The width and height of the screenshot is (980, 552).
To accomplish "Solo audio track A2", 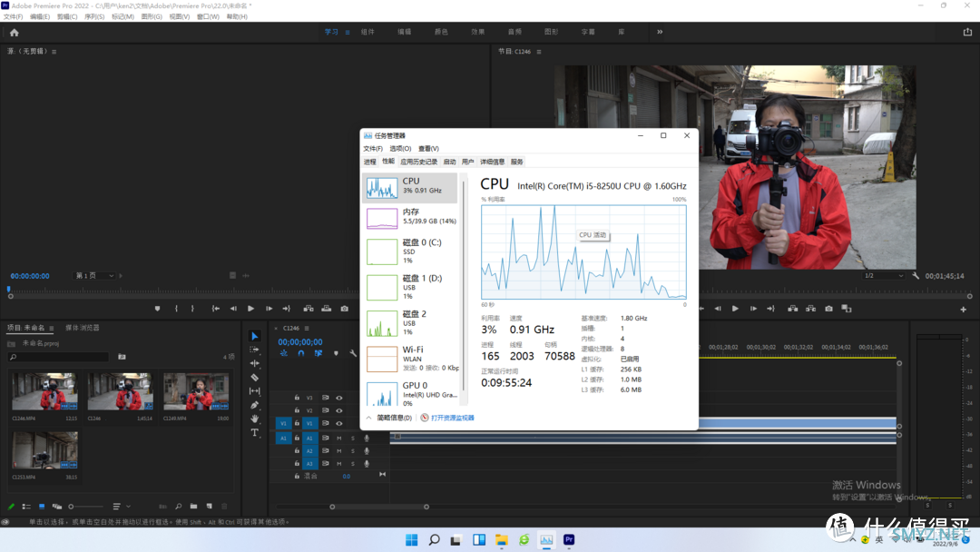I will pyautogui.click(x=352, y=450).
